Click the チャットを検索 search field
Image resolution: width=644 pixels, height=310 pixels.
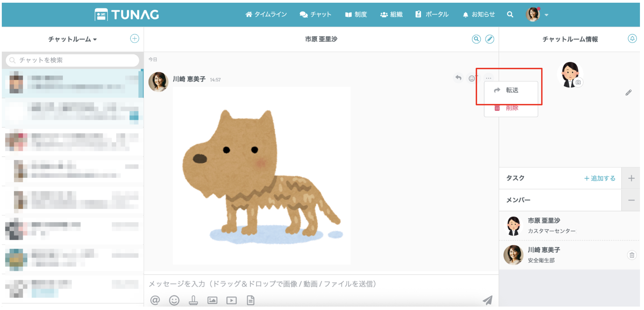click(x=73, y=60)
